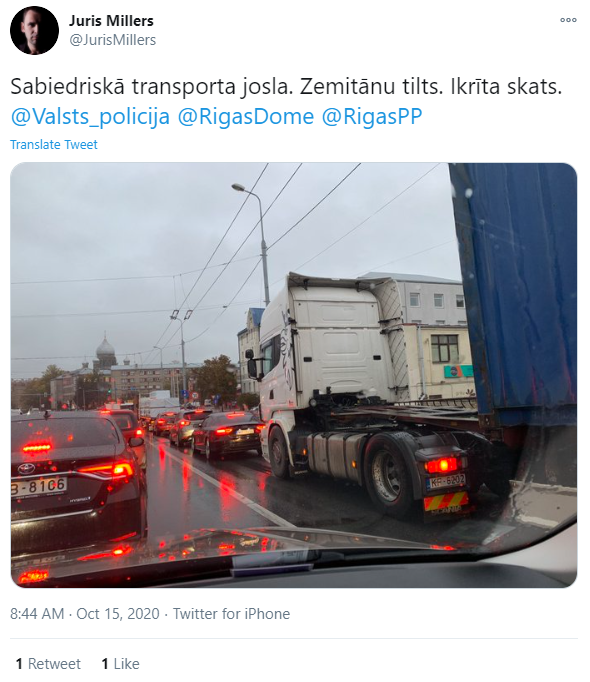Open the @RigasDome mention
The image size is (590, 682).
pyautogui.click(x=246, y=117)
